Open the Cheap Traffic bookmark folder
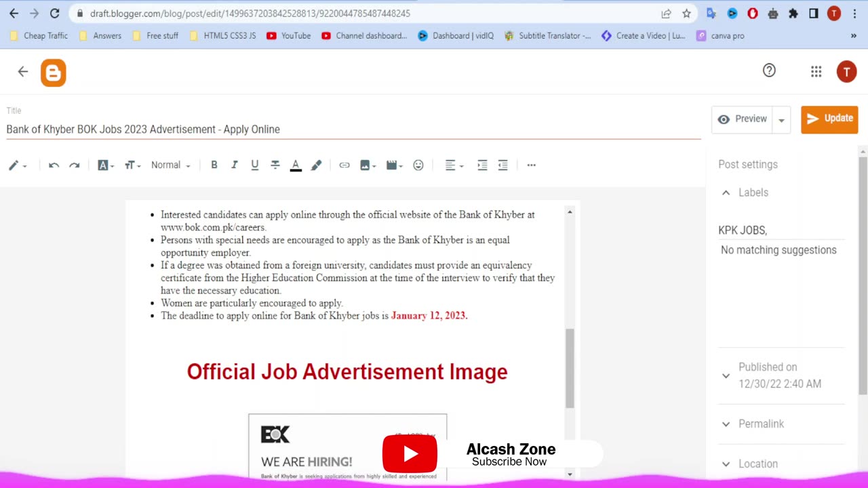 (39, 36)
